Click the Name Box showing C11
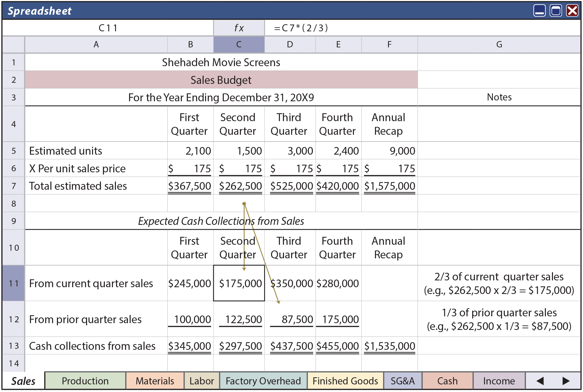Viewport: 583px width, 392px height. (108, 27)
